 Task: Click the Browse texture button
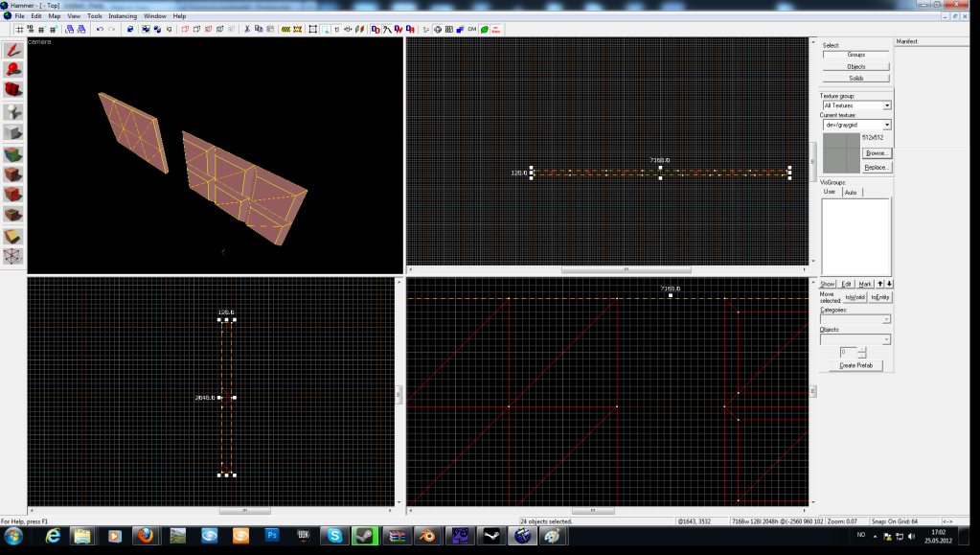point(877,152)
